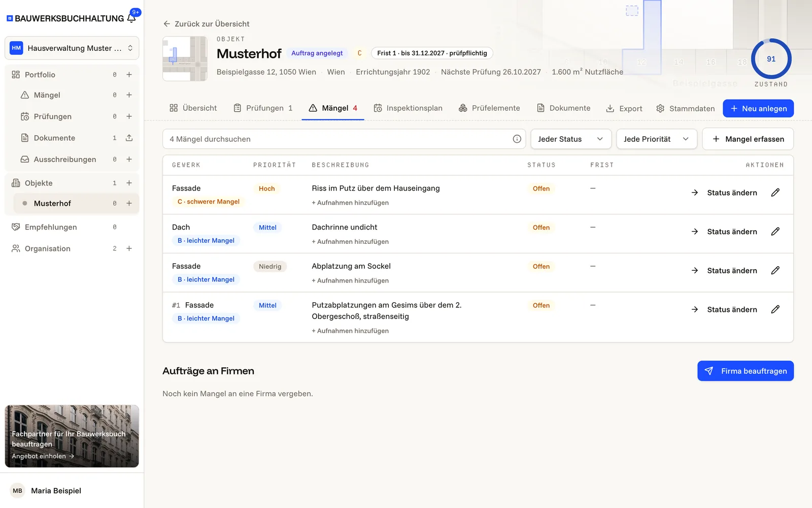
Task: Open the Inspektionsplan tab
Action: (x=408, y=108)
